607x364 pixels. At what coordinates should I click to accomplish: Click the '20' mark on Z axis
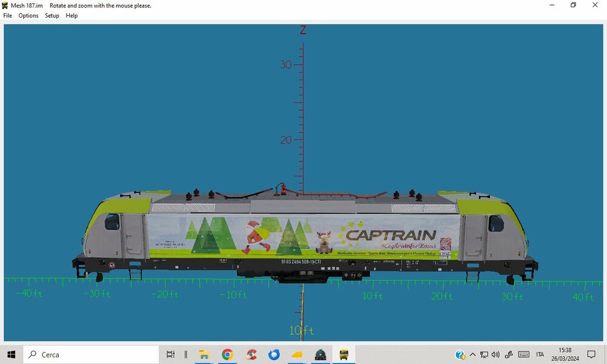coord(286,140)
